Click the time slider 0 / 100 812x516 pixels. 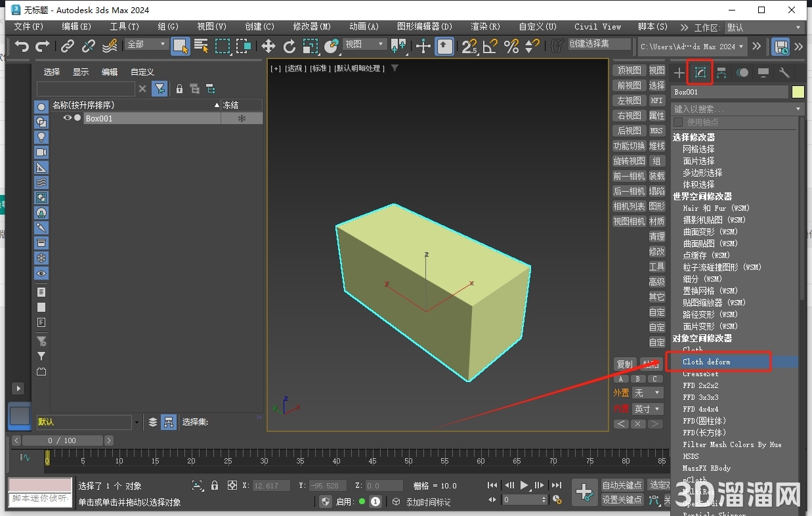(x=62, y=441)
